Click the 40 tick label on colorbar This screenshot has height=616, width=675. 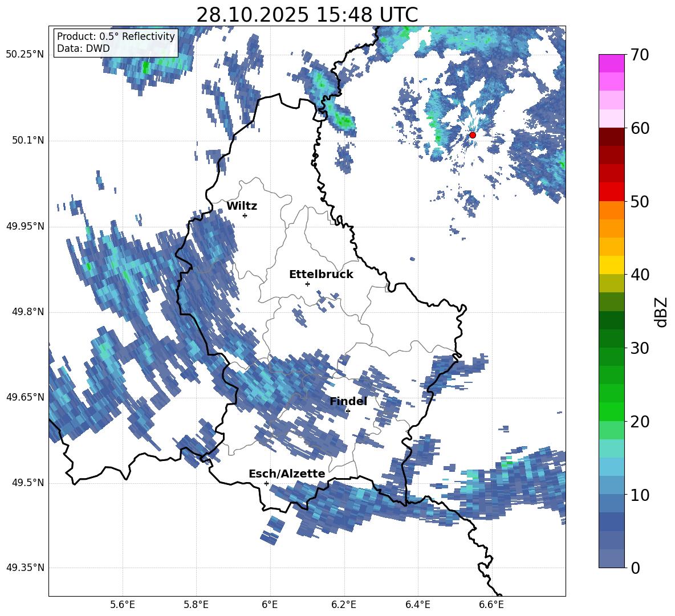(640, 275)
